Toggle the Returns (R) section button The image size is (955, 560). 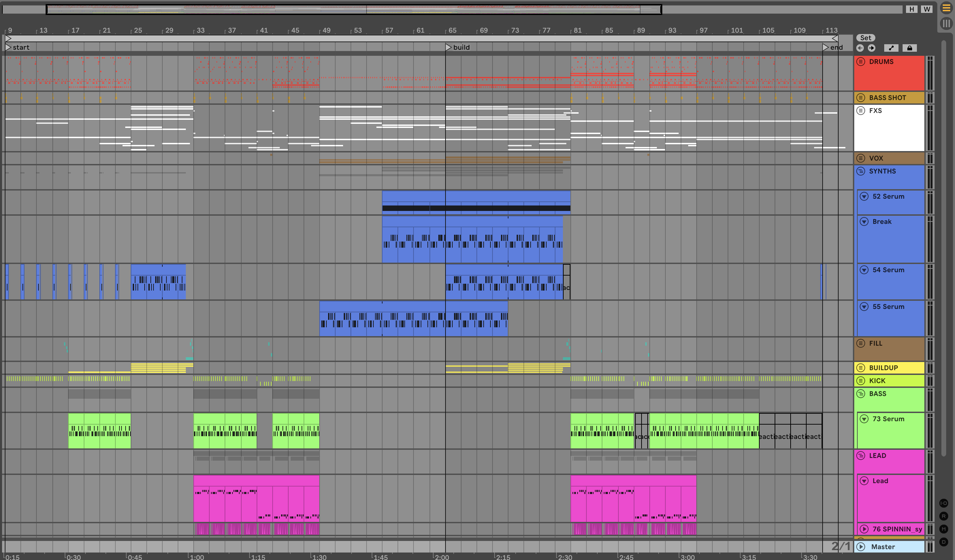[x=944, y=516]
